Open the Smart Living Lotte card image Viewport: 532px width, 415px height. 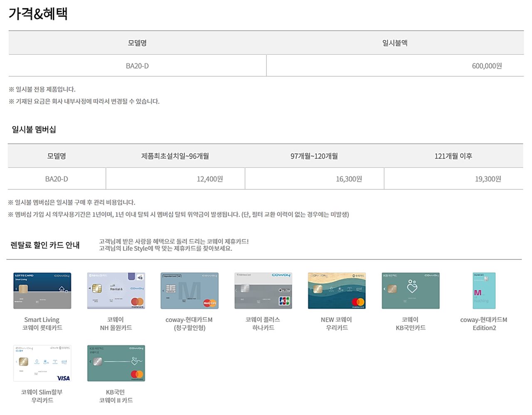42,291
